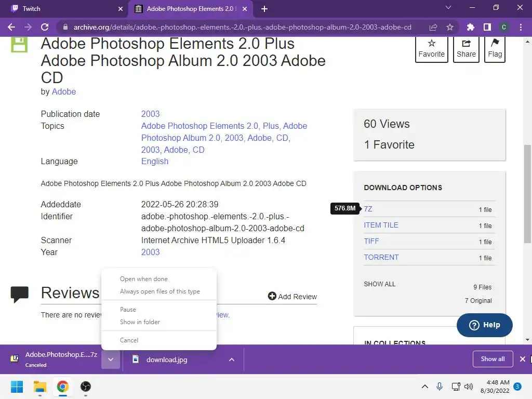Bookmark this page with the star icon
The width and height of the screenshot is (532, 399).
[x=450, y=27]
